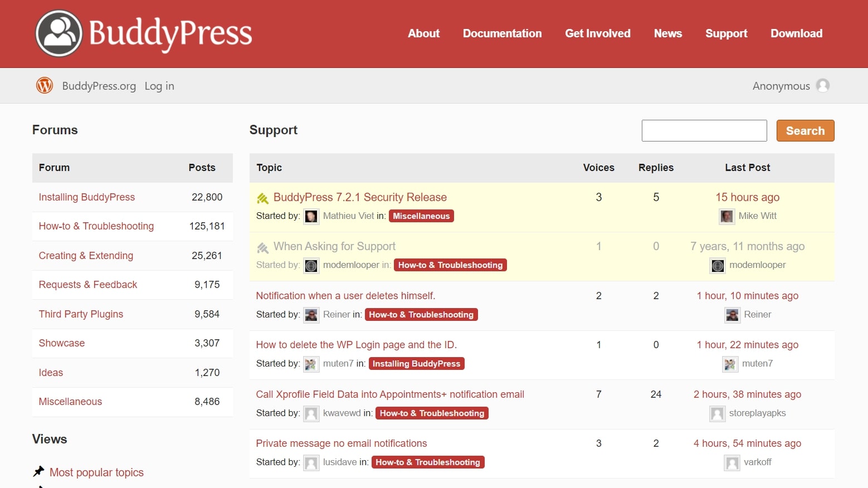Open Private message no email notifications topic
868x488 pixels.
click(x=342, y=443)
